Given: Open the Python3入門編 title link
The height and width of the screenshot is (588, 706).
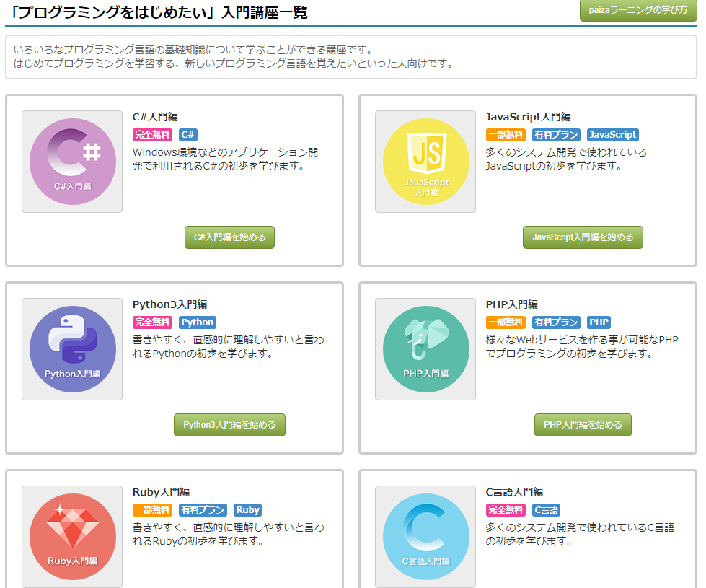Looking at the screenshot, I should pos(169,304).
